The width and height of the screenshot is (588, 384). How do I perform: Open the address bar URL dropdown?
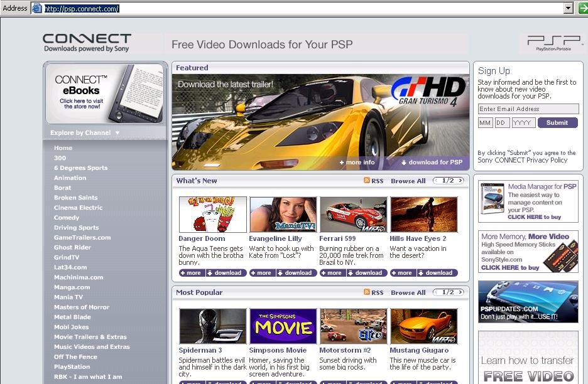(x=569, y=8)
